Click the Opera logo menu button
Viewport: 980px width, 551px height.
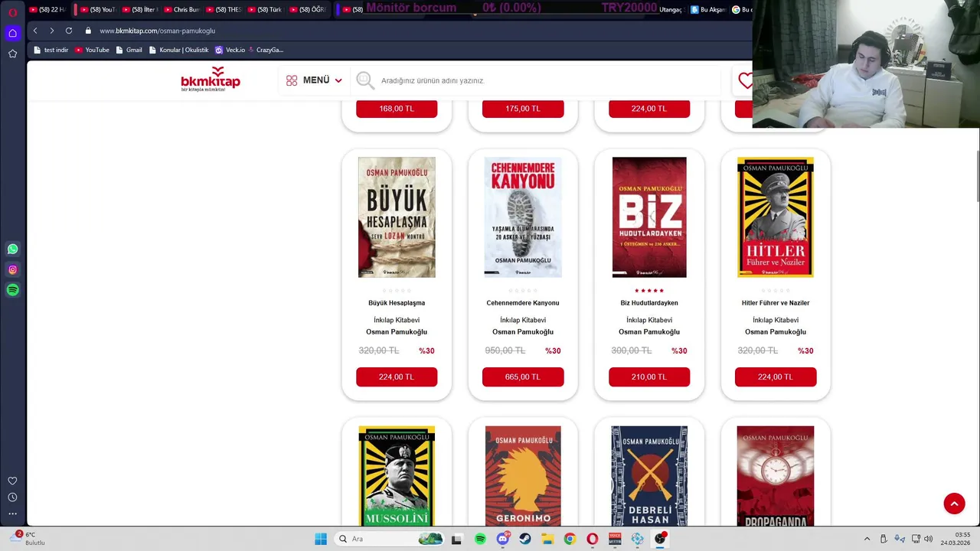tap(12, 12)
